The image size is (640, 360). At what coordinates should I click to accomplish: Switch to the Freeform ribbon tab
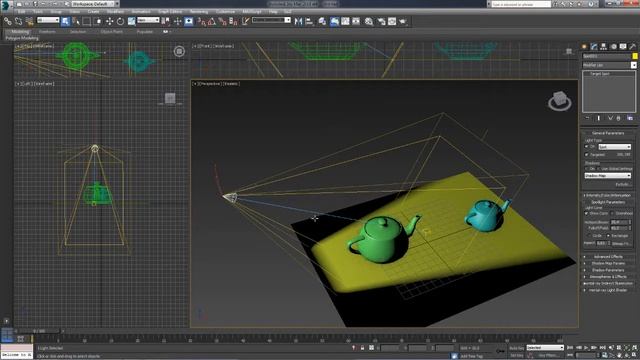[x=47, y=31]
